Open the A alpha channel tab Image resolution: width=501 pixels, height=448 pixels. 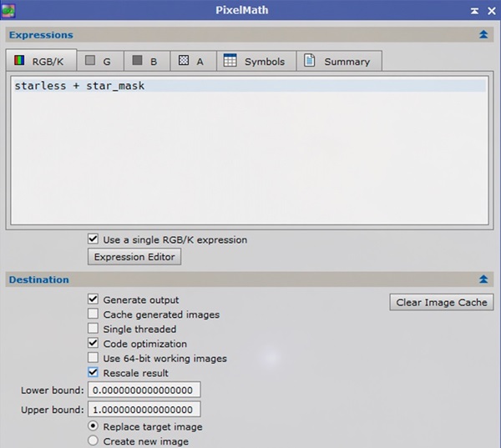[x=194, y=61]
